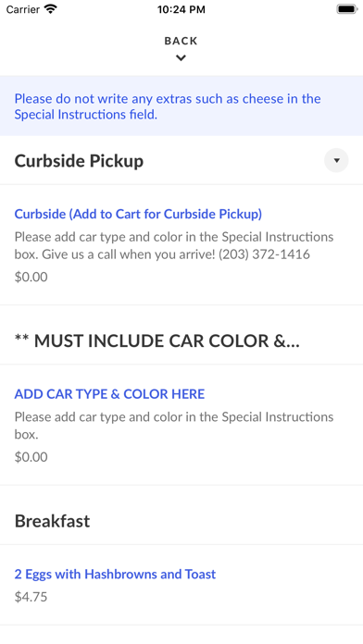
Task: Open 2 Eggs with Hashbrowns and Toast
Action: (115, 574)
